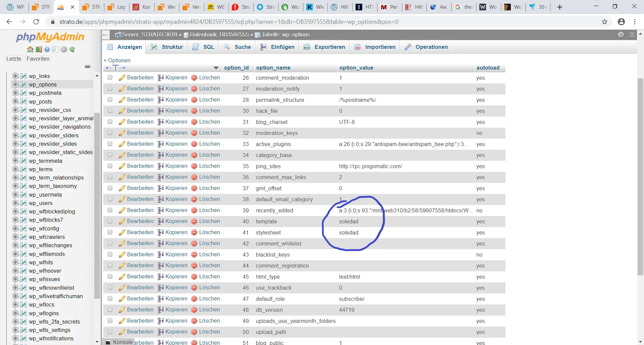
Task: Open the Konsole panel at bottom
Action: 119,342
